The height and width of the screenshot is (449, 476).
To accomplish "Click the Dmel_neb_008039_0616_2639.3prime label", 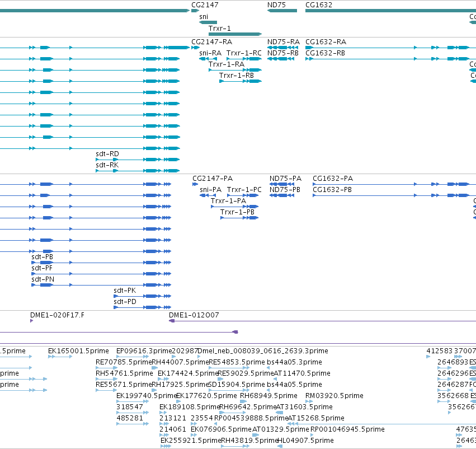I will pyautogui.click(x=262, y=351).
